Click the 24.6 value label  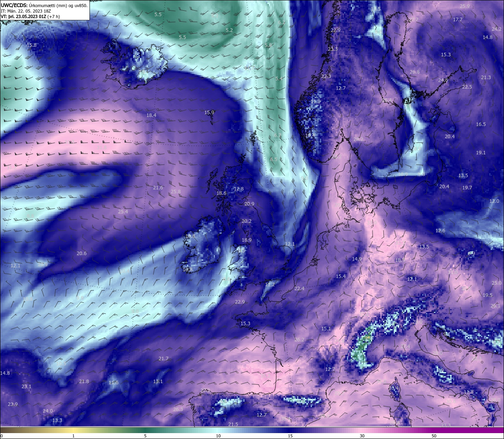443,80
